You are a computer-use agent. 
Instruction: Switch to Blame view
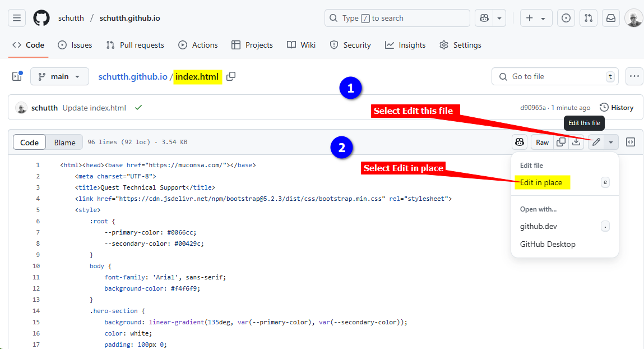coord(65,142)
